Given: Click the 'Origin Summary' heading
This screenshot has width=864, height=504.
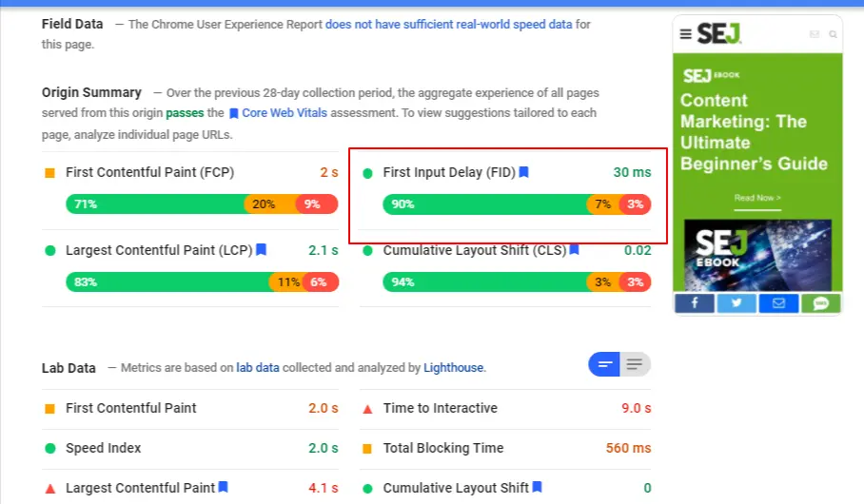Looking at the screenshot, I should pyautogui.click(x=91, y=92).
